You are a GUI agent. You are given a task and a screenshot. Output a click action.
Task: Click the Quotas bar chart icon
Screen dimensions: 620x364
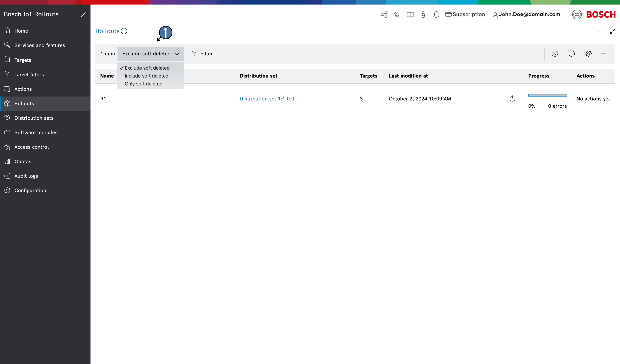click(7, 161)
